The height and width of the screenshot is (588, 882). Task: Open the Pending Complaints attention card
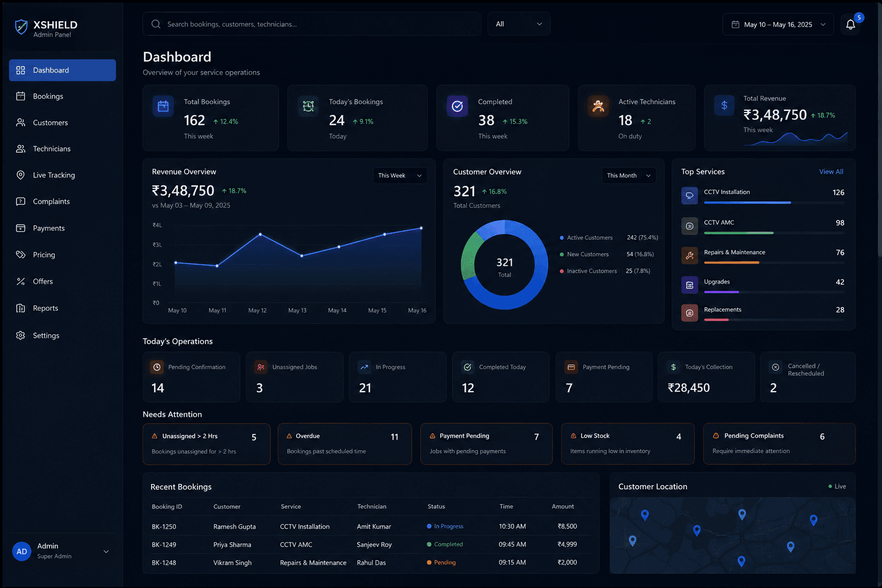point(779,444)
